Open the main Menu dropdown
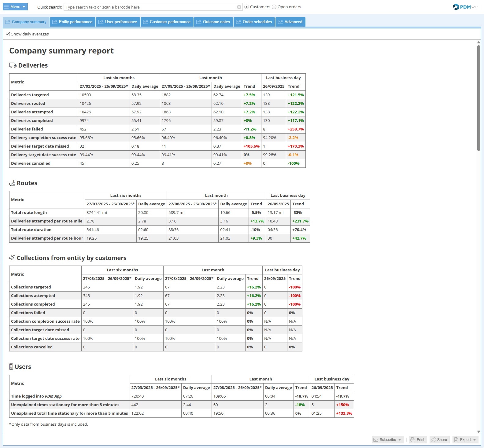The height and width of the screenshot is (448, 484). tap(15, 7)
